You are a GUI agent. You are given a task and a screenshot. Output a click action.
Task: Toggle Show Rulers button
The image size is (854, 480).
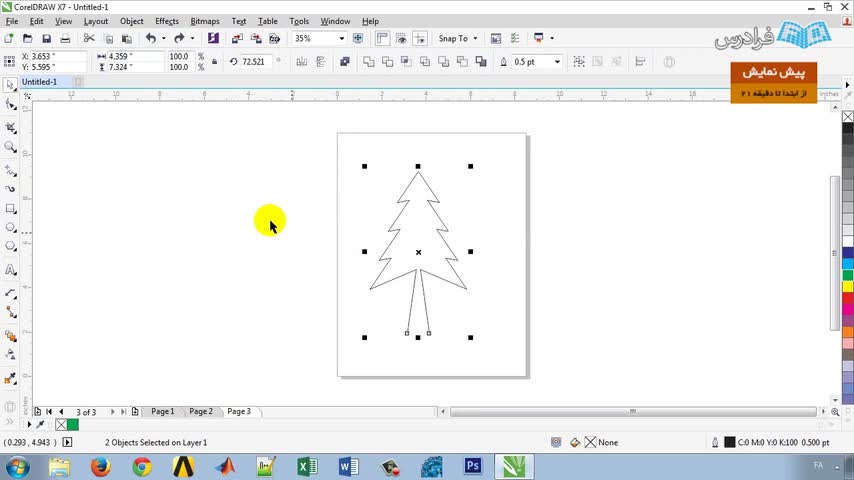click(x=382, y=39)
